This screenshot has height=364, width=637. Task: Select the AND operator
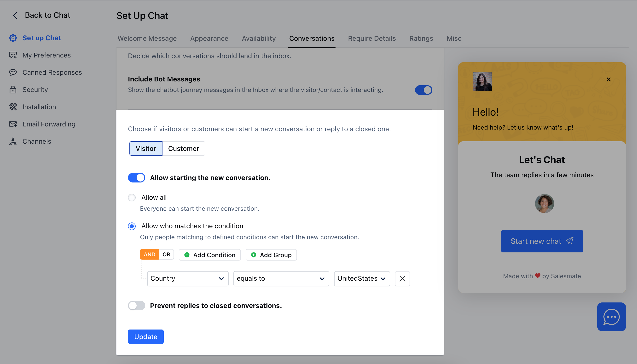click(149, 255)
